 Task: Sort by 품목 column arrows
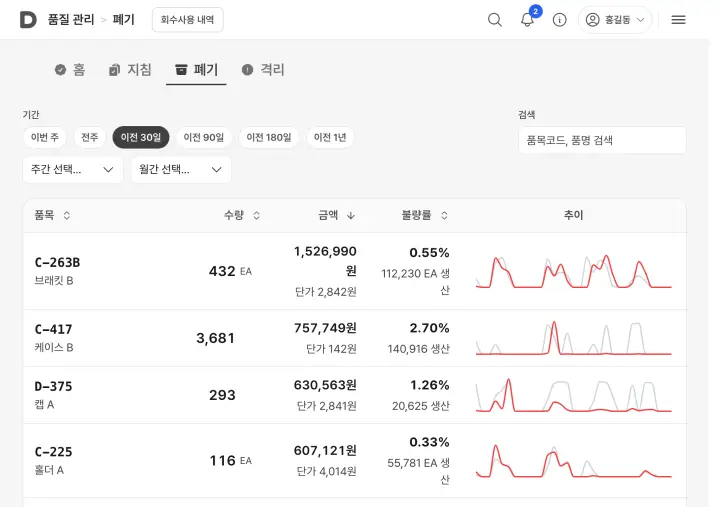67,215
